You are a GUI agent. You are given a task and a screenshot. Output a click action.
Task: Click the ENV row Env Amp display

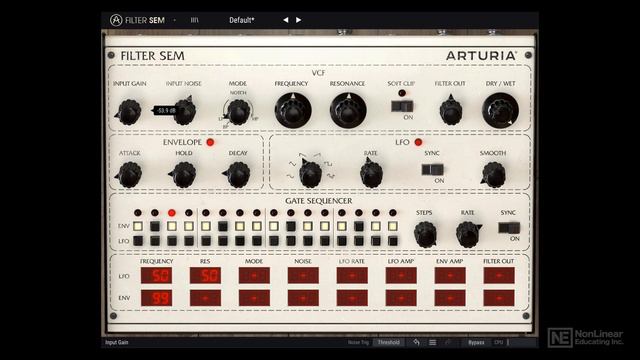pos(450,298)
